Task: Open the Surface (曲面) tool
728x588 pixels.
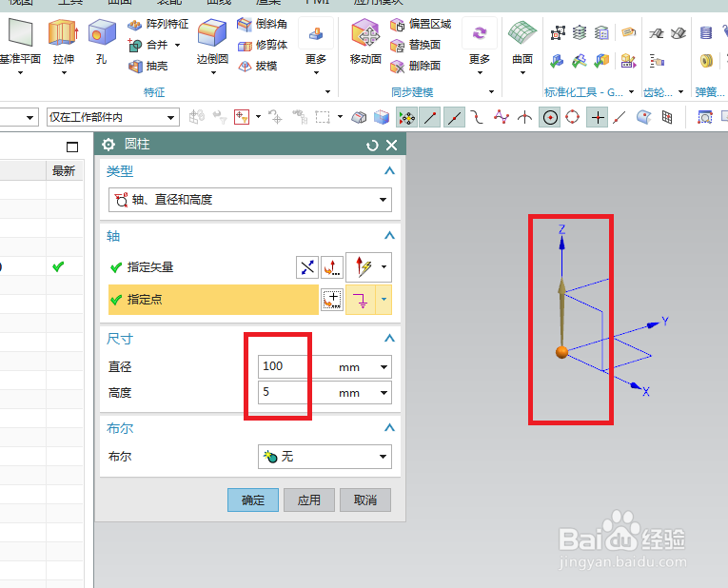Action: (x=522, y=46)
